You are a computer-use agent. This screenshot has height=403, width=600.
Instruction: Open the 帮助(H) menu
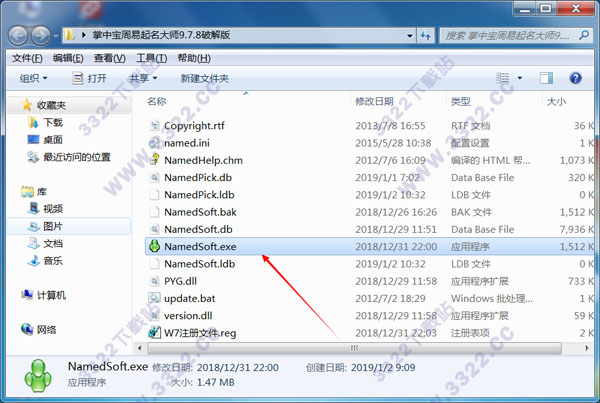point(194,58)
